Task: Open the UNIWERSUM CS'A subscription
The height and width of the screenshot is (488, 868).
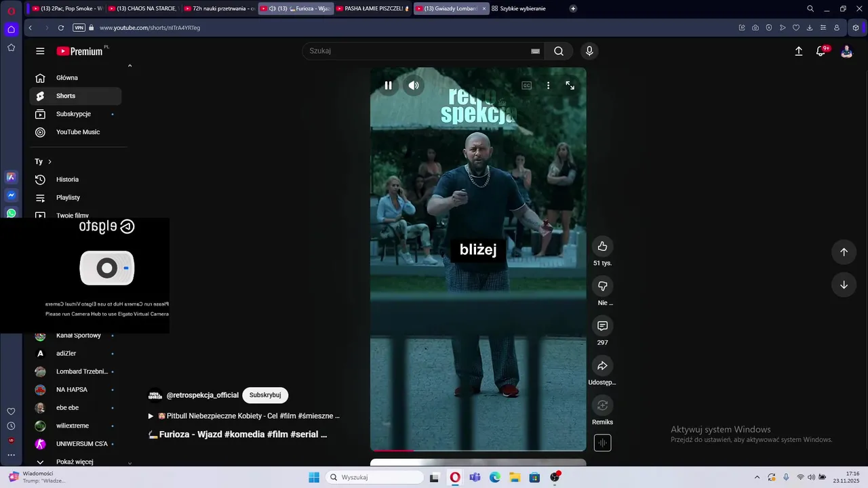Action: point(75,444)
